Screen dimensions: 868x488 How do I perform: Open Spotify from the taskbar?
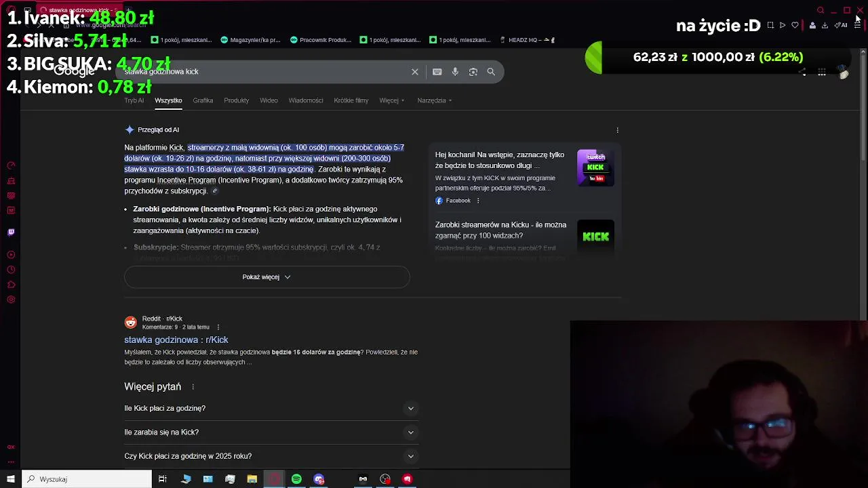[x=296, y=479]
